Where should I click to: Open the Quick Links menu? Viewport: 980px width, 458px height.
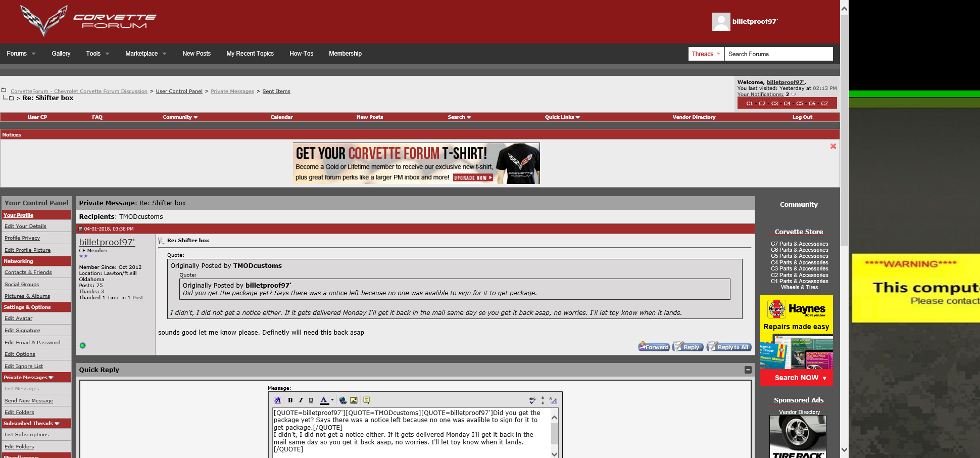[562, 117]
